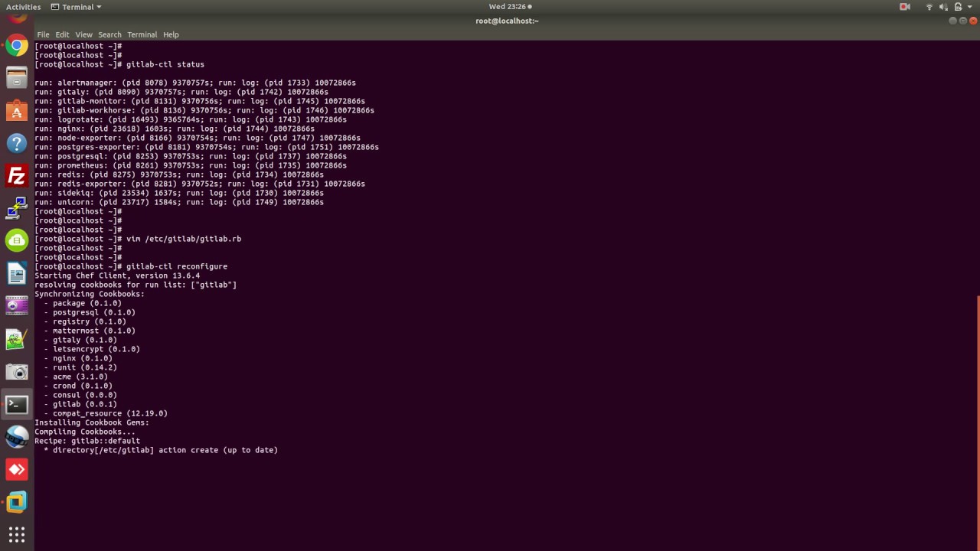Open VMware Workstation from the dock
Image resolution: width=980 pixels, height=551 pixels.
tap(17, 502)
